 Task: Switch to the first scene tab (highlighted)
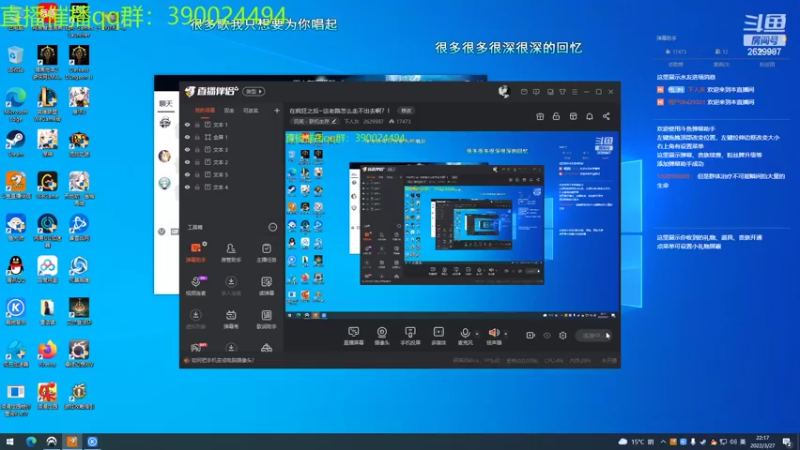click(x=205, y=111)
